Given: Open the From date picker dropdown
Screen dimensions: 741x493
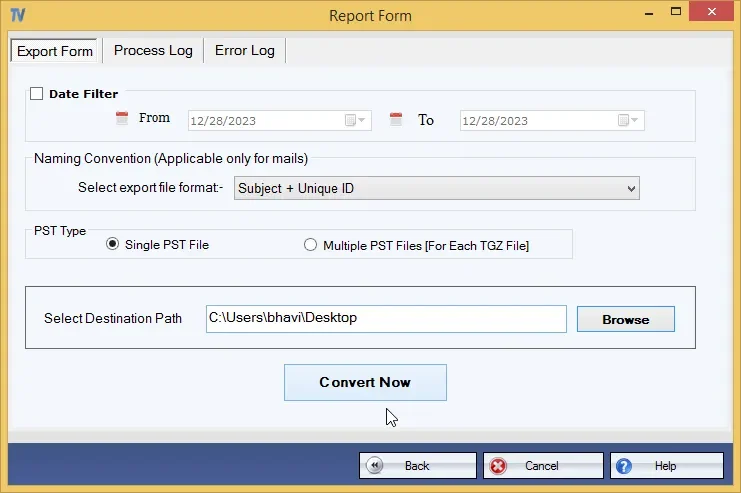Looking at the screenshot, I should tap(355, 121).
